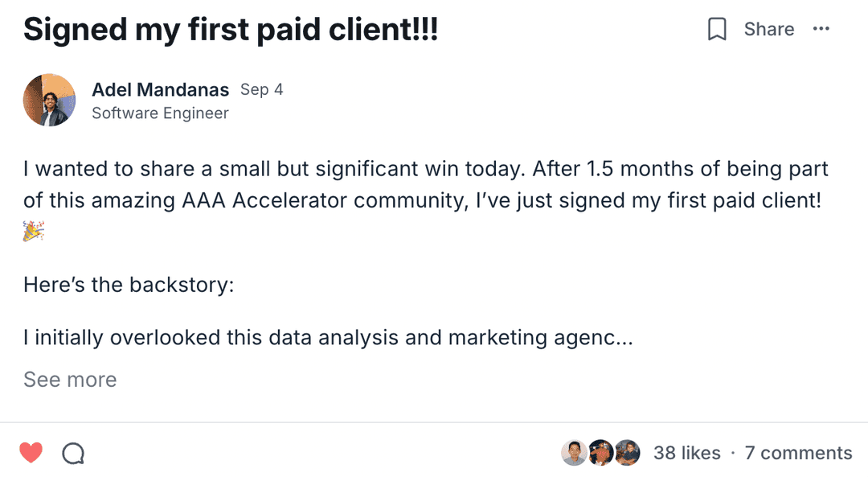Click the truncated 'I initially overlooked' text
This screenshot has width=868, height=477.
328,337
